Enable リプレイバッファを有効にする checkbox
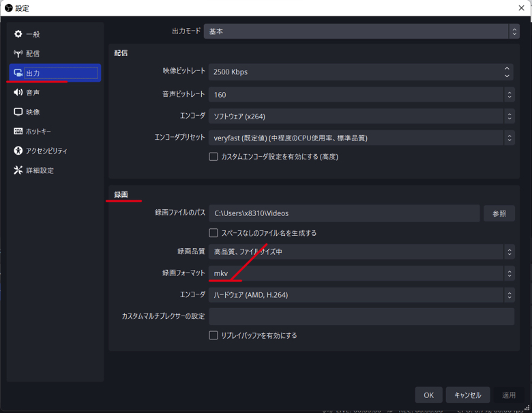The image size is (532, 413). [213, 335]
